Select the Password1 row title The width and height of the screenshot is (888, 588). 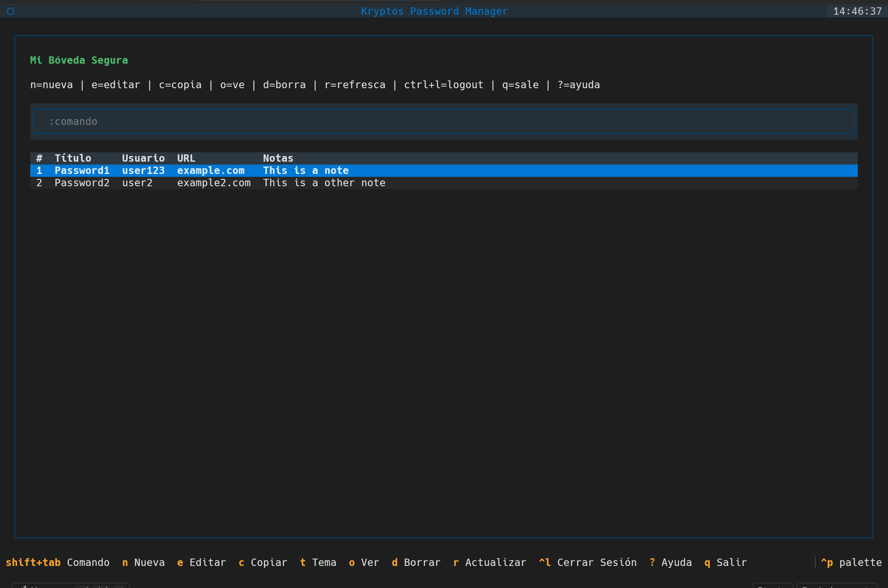[x=82, y=171]
